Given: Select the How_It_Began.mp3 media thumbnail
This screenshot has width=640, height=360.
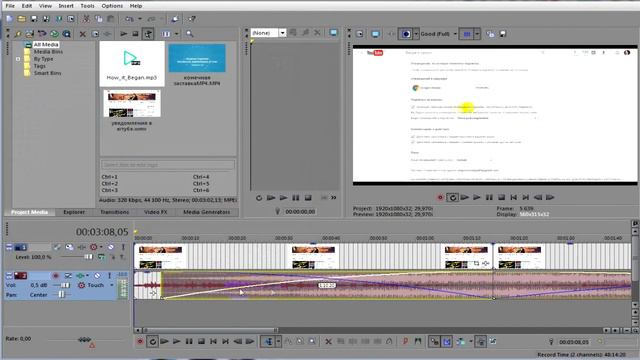Looking at the screenshot, I should pyautogui.click(x=132, y=63).
